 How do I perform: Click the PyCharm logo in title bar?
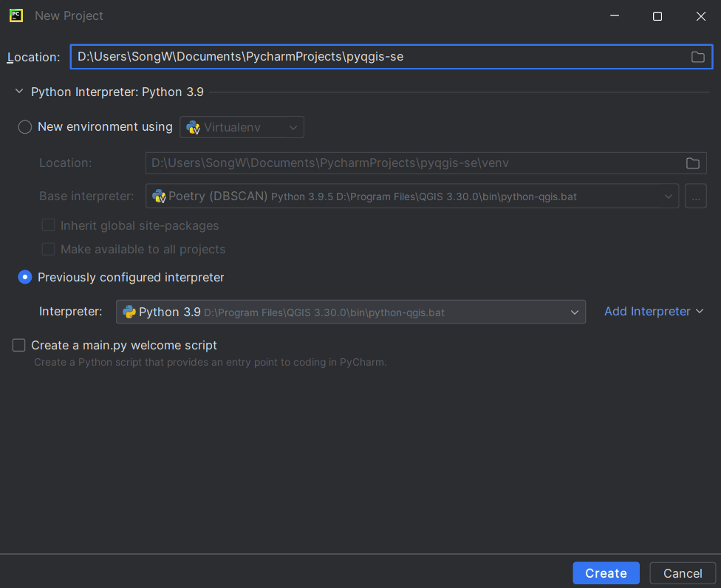16,16
